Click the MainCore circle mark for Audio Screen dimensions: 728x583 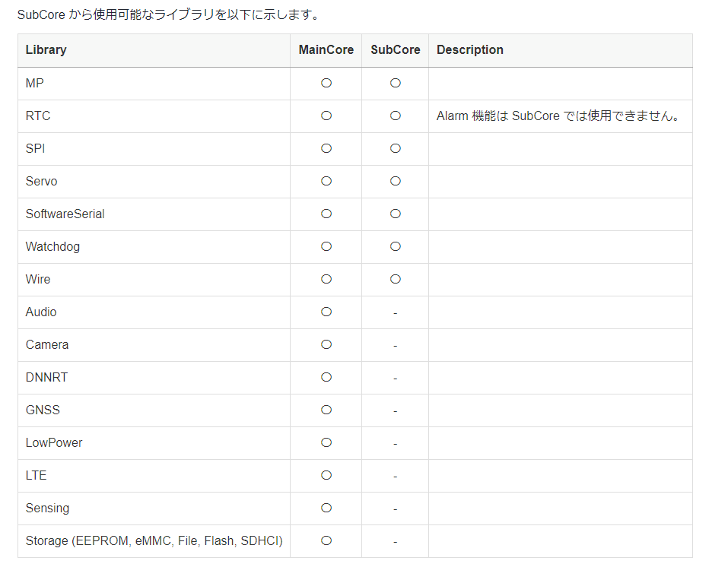(326, 312)
